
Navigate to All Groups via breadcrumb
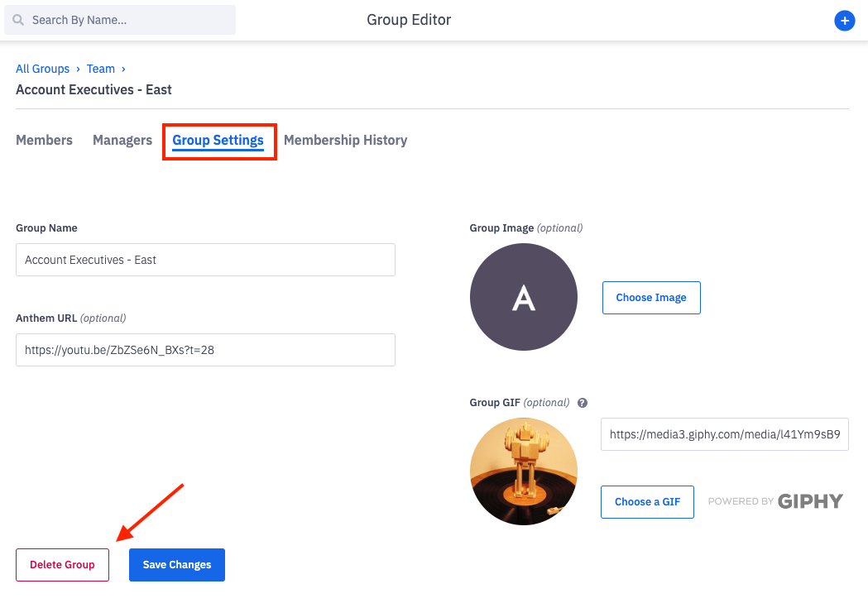click(x=42, y=69)
